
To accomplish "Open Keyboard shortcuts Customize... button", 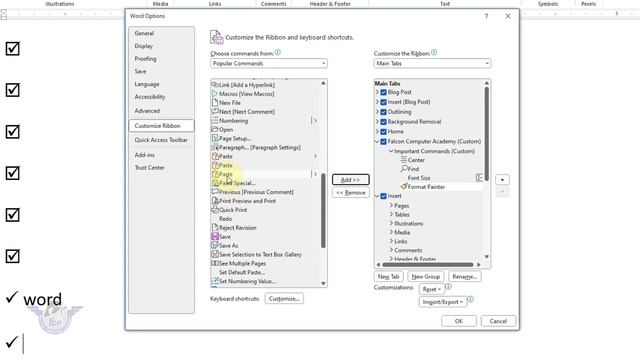I will point(284,299).
